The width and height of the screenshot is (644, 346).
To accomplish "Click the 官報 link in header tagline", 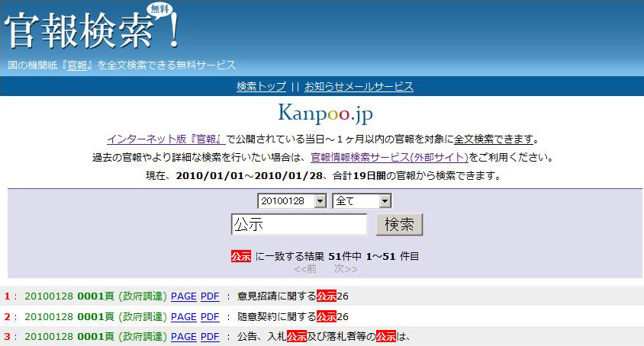I will click(x=77, y=65).
